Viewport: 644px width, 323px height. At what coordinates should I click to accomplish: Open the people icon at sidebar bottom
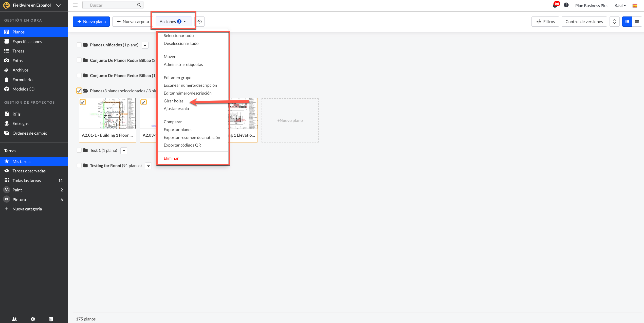14,319
